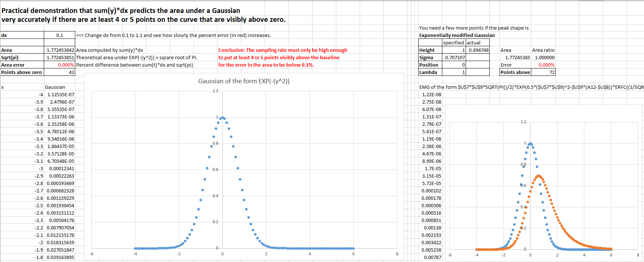Viewport: 644px width, 262px height.
Task: Click the x value cell containing -3
Action: point(22,168)
